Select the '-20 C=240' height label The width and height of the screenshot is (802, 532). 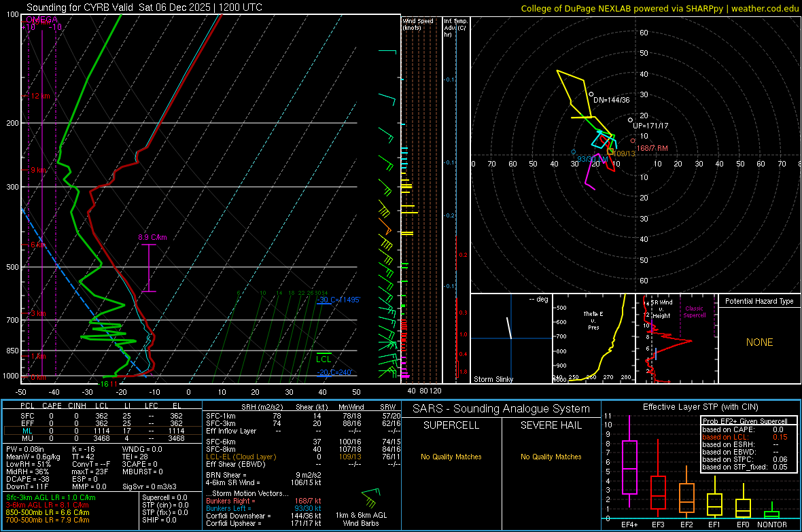point(334,372)
